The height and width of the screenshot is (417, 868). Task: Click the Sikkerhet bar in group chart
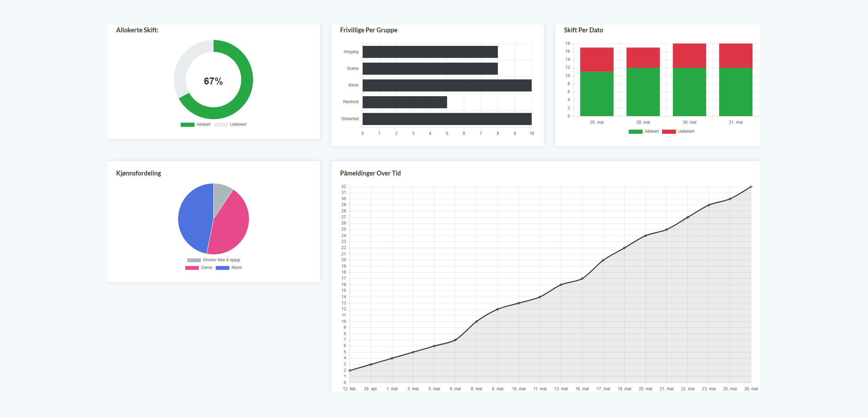[447, 119]
